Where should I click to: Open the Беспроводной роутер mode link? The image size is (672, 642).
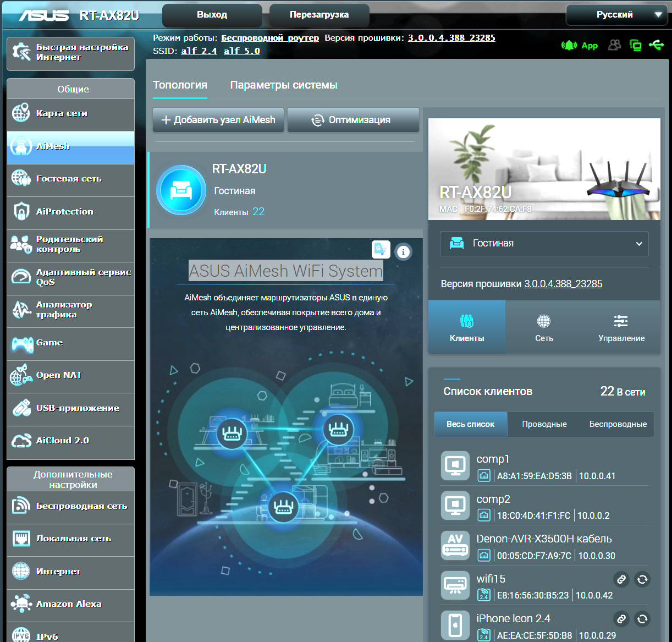click(x=270, y=38)
